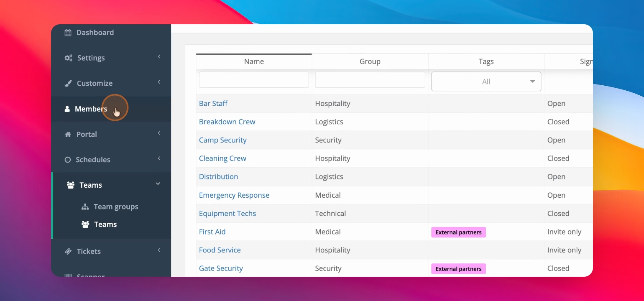Image resolution: width=644 pixels, height=301 pixels.
Task: Click Security group in Camp Security row
Action: [x=328, y=140]
